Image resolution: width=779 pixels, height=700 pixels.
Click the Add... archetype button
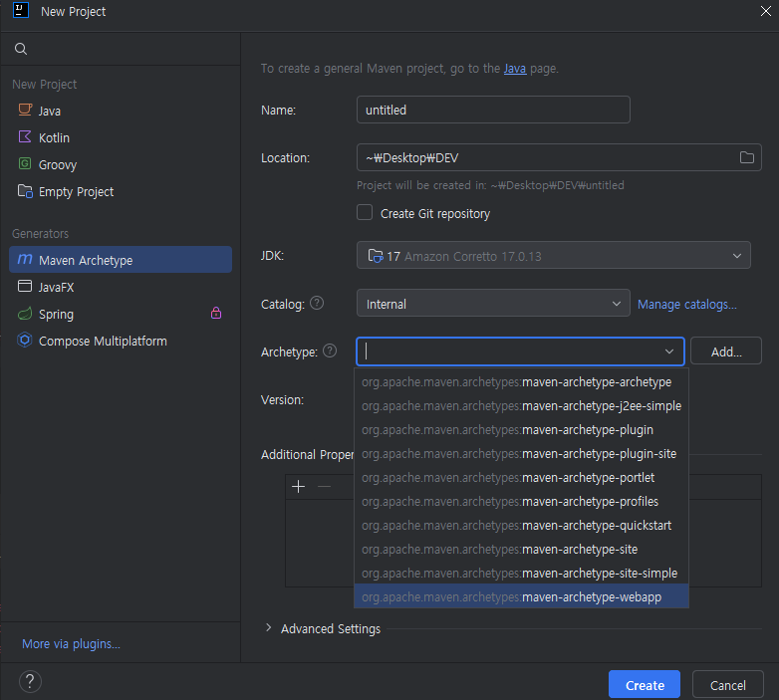point(726,350)
